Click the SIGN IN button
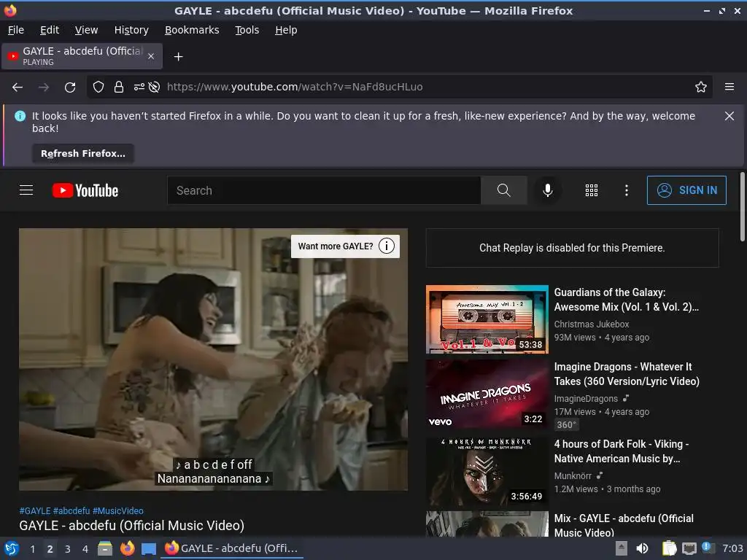The width and height of the screenshot is (747, 560). point(686,190)
